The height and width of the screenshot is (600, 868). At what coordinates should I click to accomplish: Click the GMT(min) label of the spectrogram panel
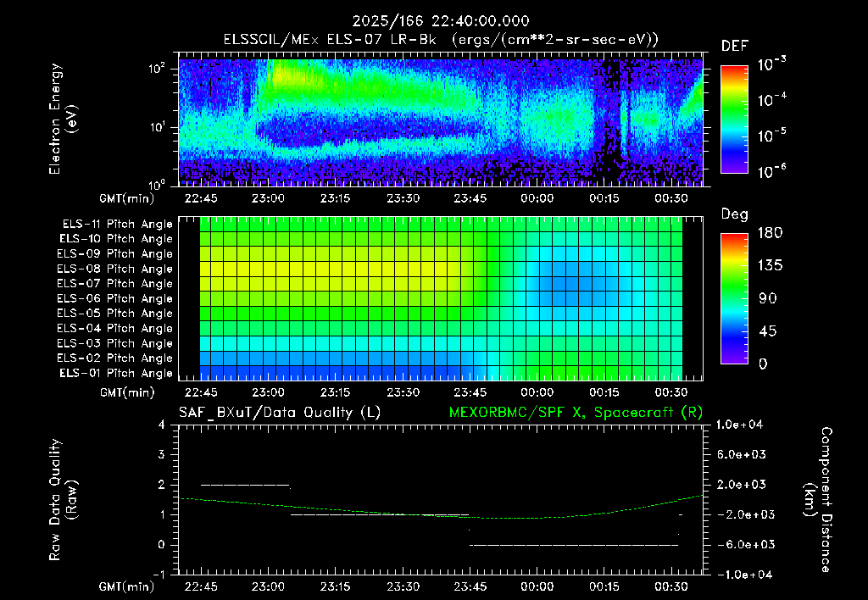(x=127, y=198)
